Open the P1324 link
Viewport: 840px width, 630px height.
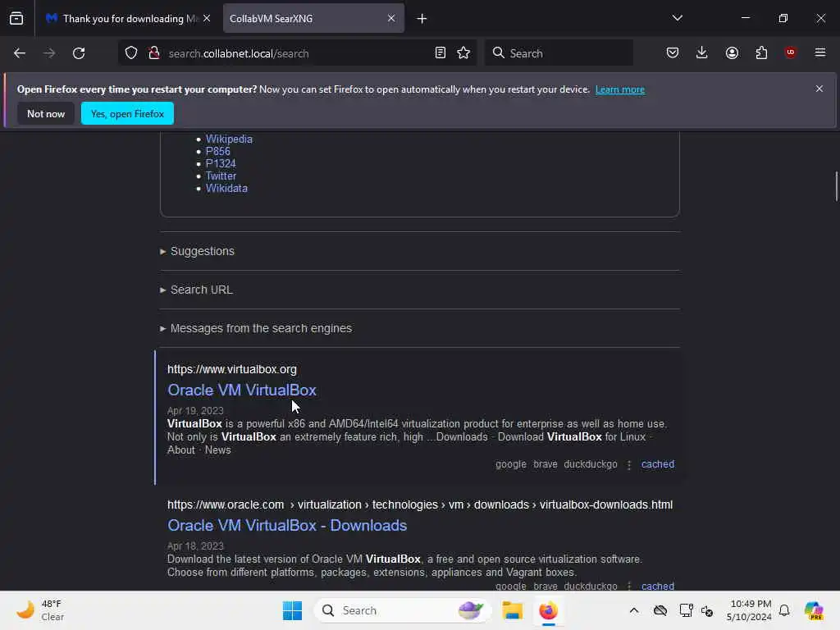(x=221, y=163)
